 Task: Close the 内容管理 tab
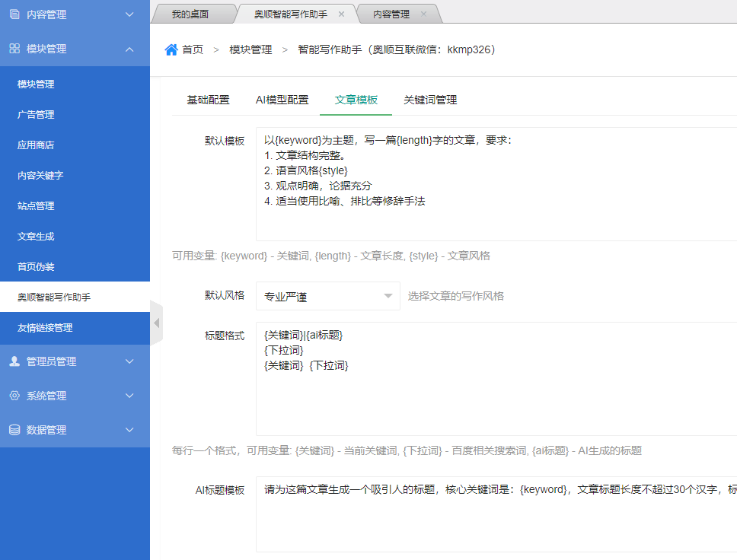tap(423, 14)
